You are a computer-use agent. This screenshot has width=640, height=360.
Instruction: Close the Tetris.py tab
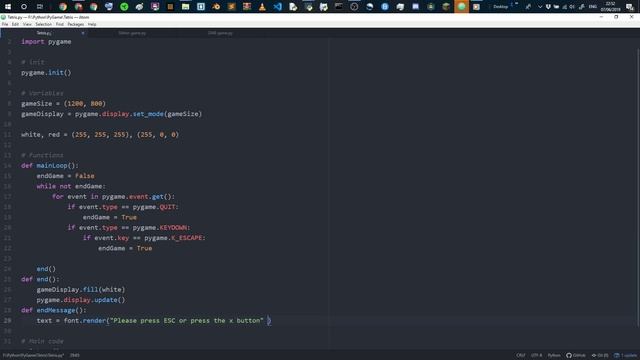(82, 33)
